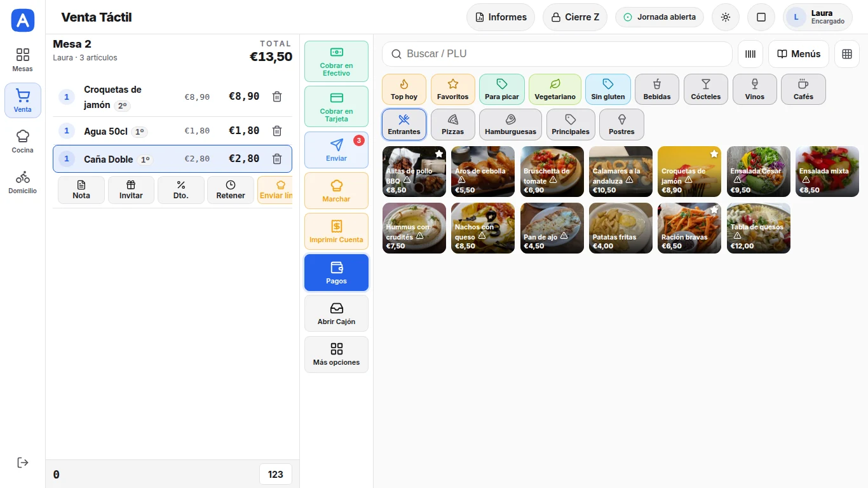Toggle light/dark theme sun icon

(x=726, y=17)
